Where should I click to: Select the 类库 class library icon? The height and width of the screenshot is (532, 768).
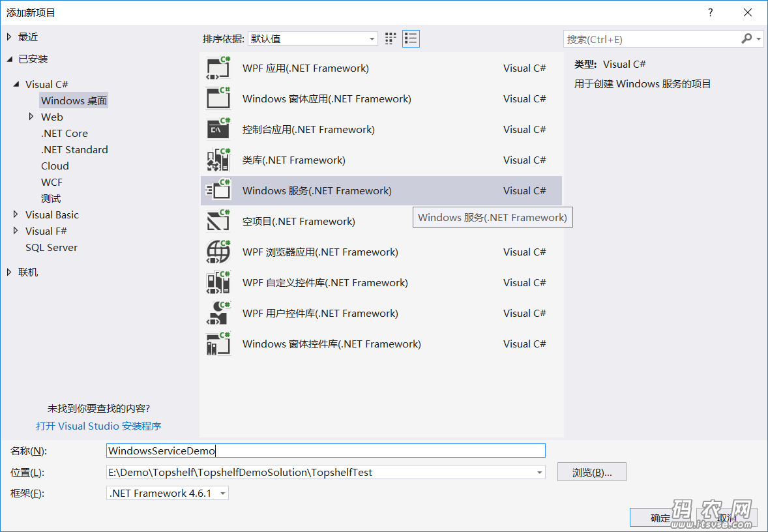tap(218, 160)
